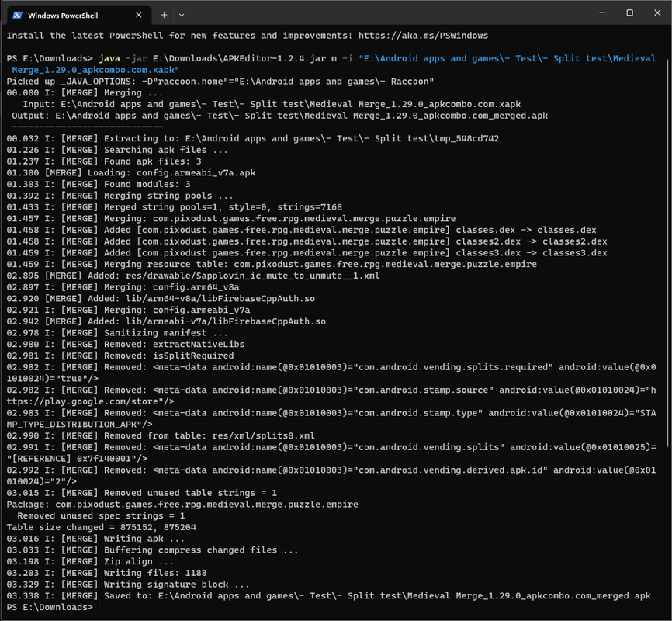Click 'Writing apk ...' line

95,539
